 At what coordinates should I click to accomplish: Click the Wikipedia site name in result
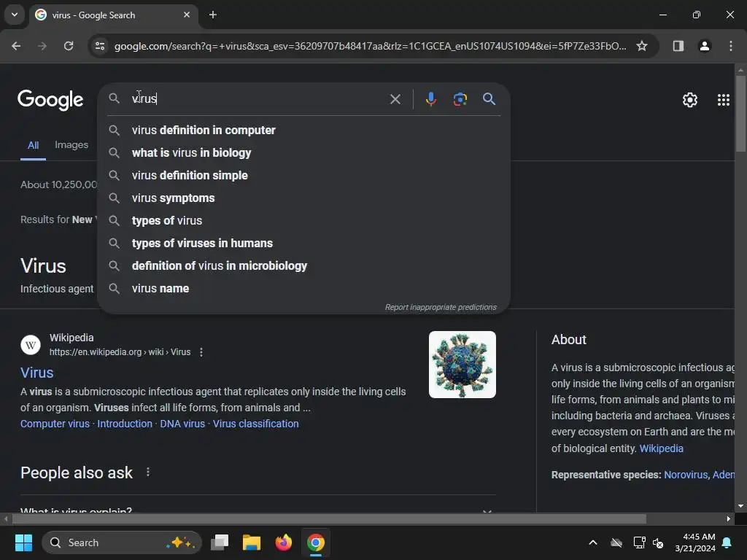click(71, 338)
